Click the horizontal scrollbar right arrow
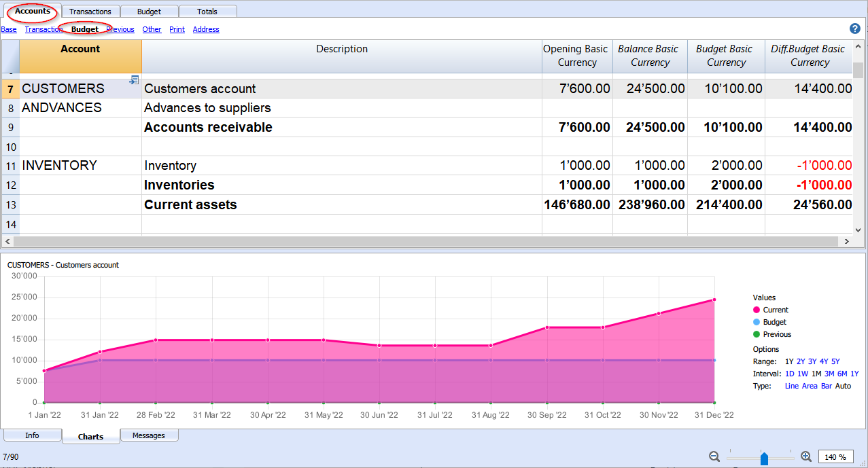 coord(847,241)
